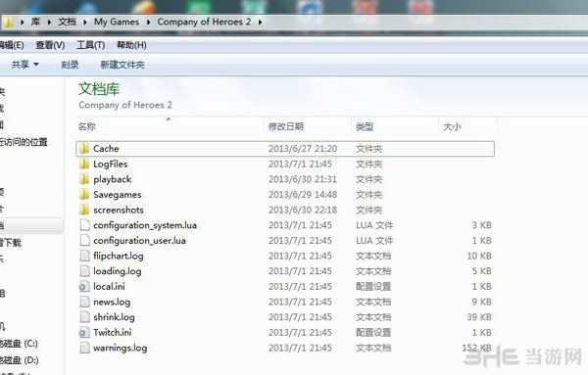588x375 pixels.
Task: Click the news.log file icon
Action: 84,302
